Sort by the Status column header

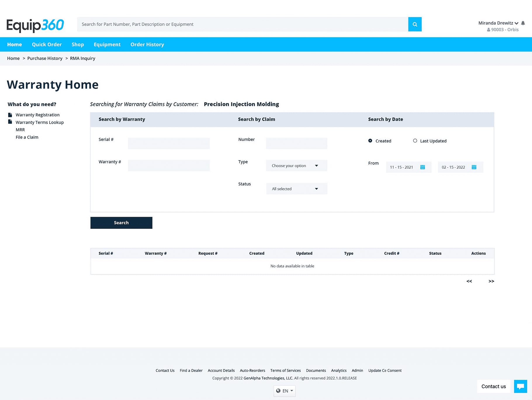pyautogui.click(x=435, y=253)
